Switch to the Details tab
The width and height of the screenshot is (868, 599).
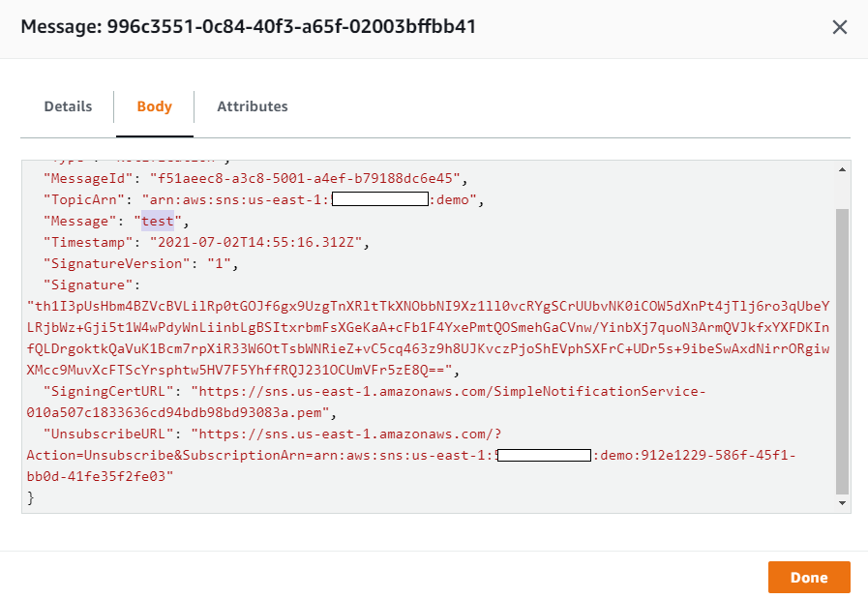[x=68, y=106]
